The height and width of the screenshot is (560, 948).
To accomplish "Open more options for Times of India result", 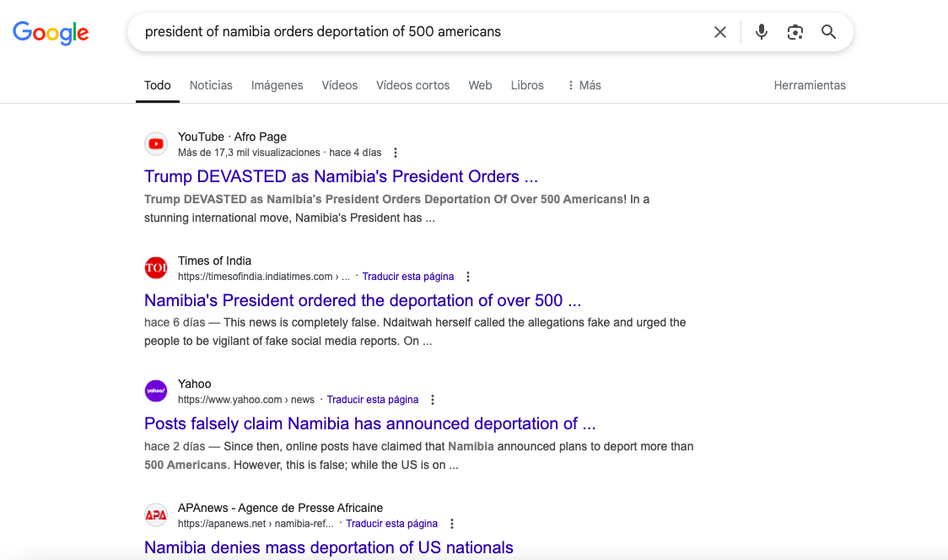I will (468, 277).
